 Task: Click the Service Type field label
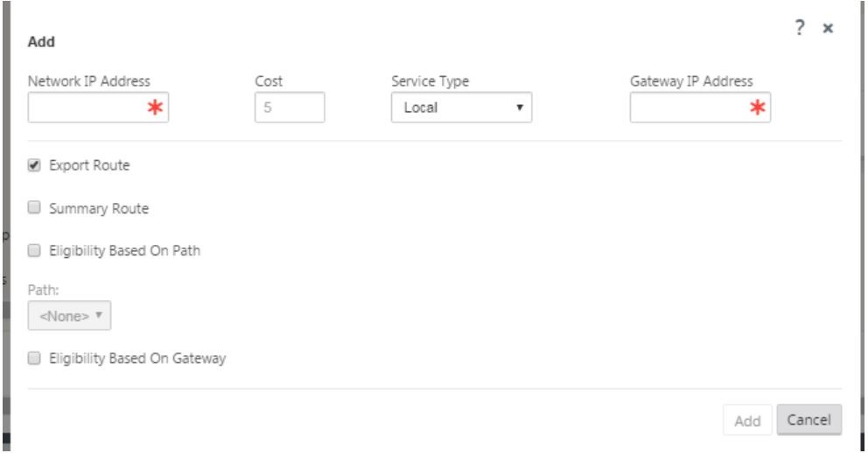[430, 81]
